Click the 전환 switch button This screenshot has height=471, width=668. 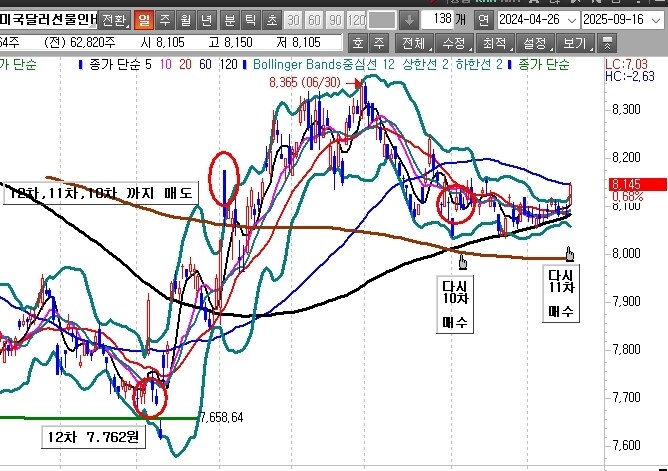(115, 20)
